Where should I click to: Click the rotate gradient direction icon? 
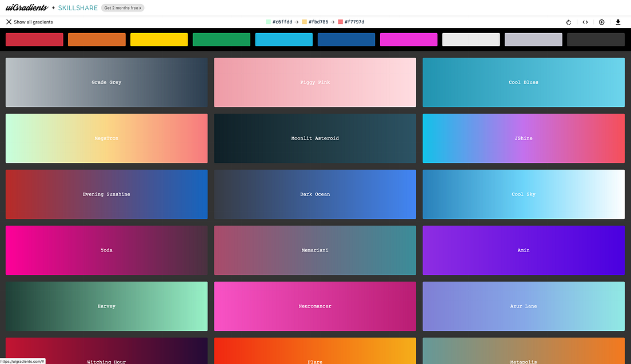568,22
